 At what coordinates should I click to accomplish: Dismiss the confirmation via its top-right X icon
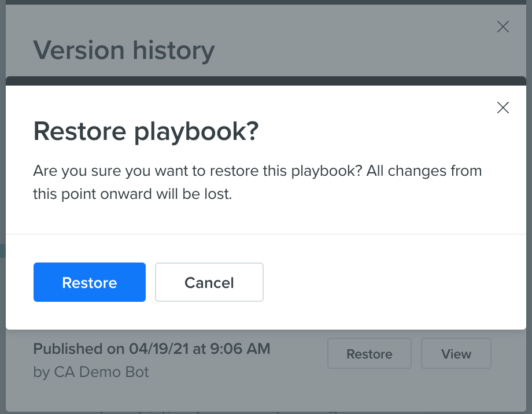(x=503, y=108)
